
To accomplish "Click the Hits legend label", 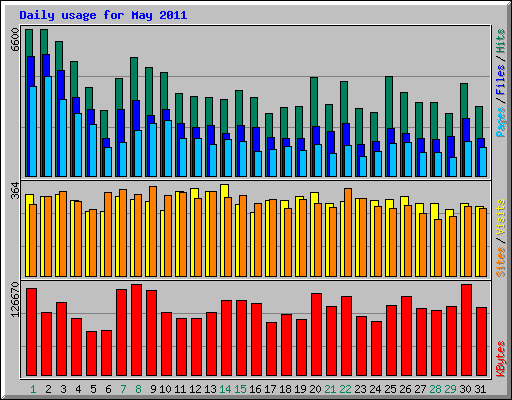I will 500,41.
